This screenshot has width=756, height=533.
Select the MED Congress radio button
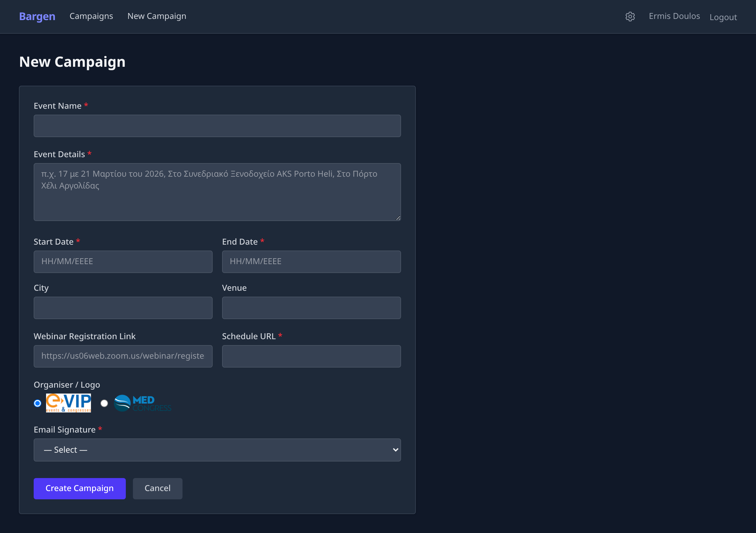pyautogui.click(x=104, y=403)
